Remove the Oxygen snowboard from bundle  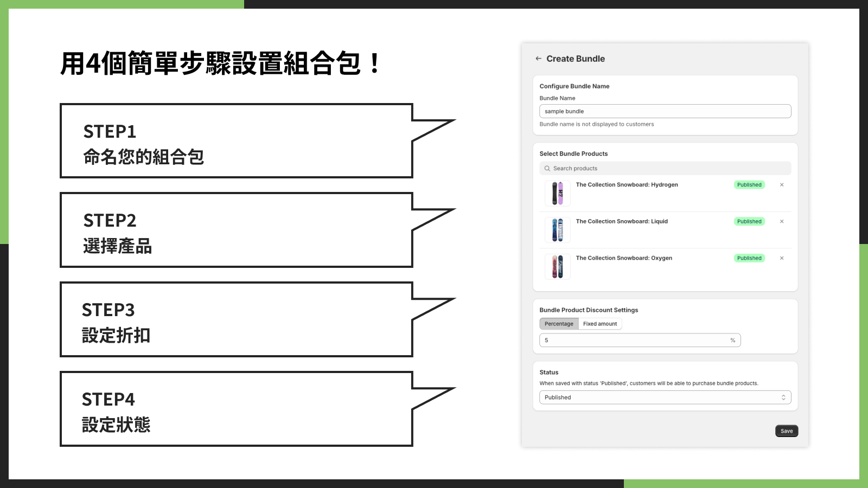(782, 258)
